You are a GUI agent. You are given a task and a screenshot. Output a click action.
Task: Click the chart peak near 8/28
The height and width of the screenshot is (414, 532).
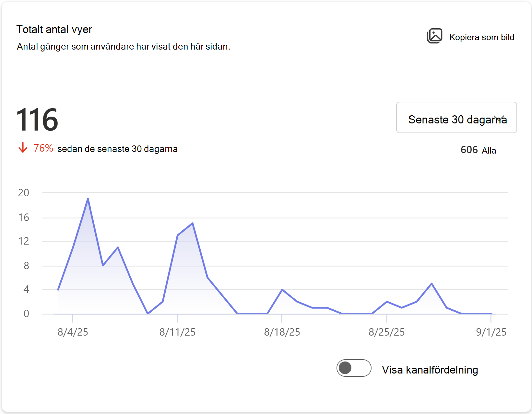pyautogui.click(x=432, y=283)
